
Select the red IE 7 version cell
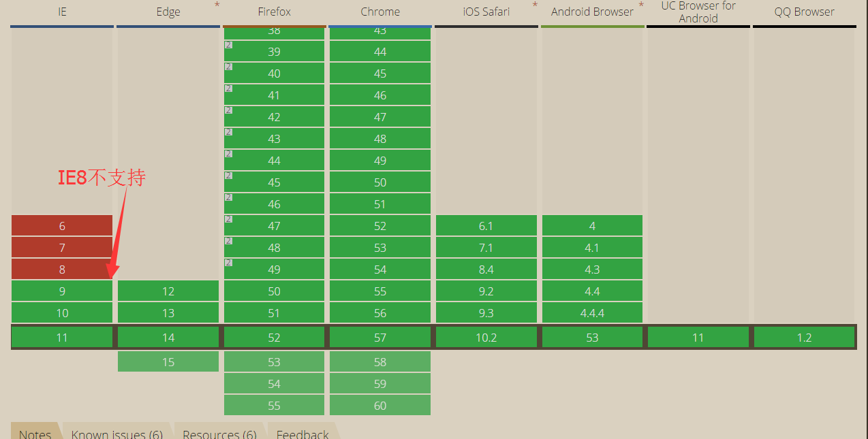(x=62, y=248)
